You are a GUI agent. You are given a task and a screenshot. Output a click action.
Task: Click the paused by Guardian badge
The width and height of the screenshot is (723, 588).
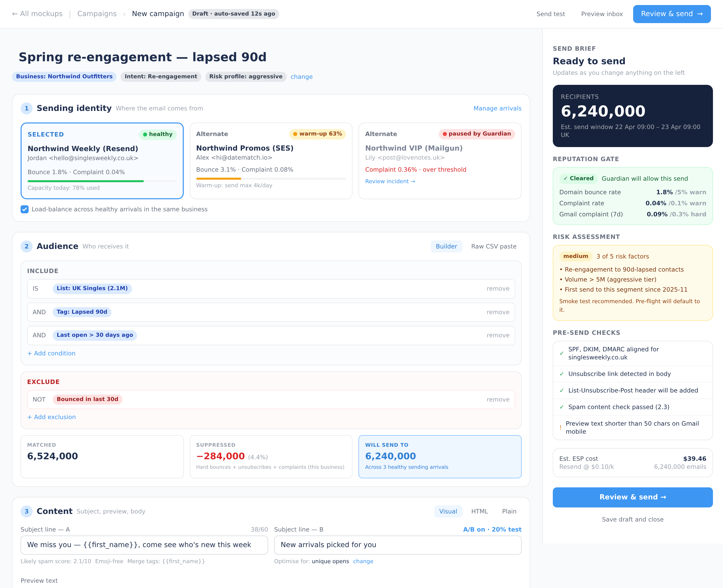(476, 134)
